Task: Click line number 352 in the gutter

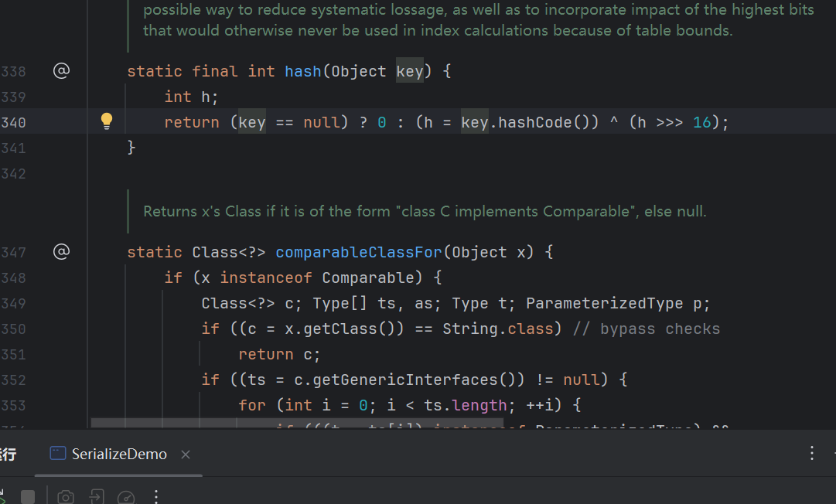Action: click(13, 380)
